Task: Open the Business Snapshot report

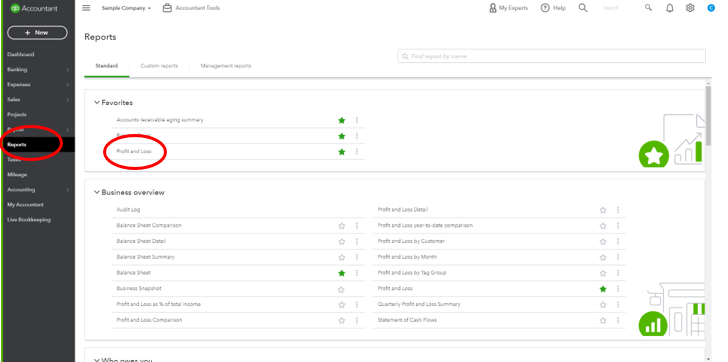Action: point(139,289)
